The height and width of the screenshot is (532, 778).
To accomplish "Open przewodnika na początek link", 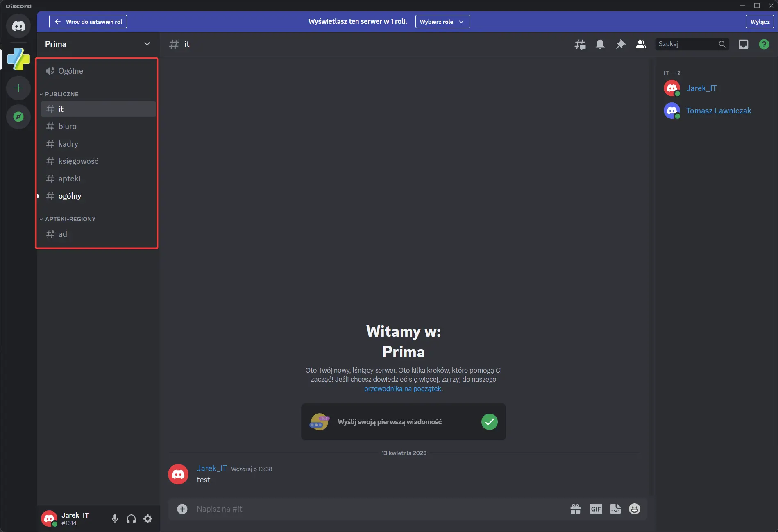I will pyautogui.click(x=403, y=389).
